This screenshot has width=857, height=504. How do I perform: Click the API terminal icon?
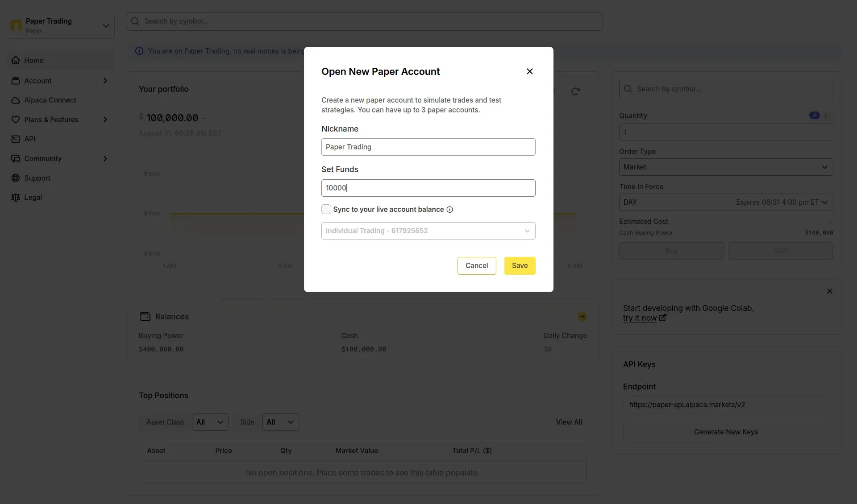[16, 139]
